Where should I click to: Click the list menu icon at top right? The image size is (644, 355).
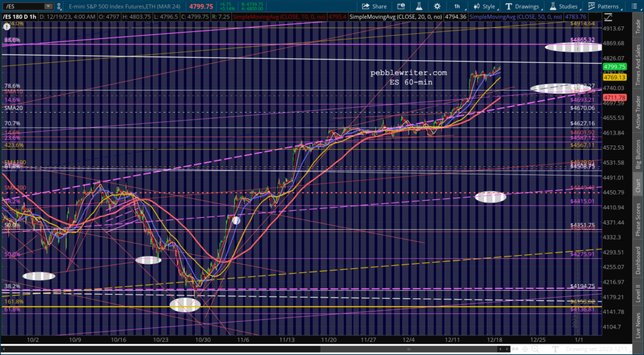click(x=635, y=6)
